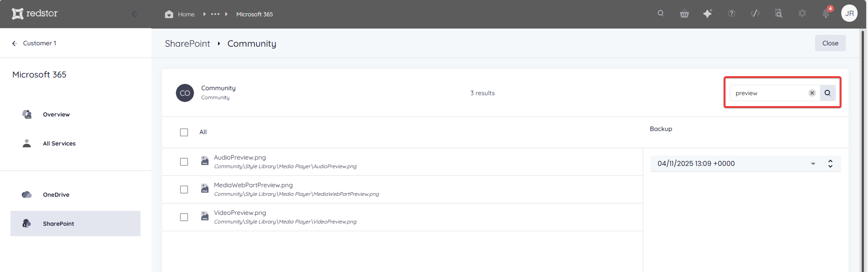The width and height of the screenshot is (868, 272).
Task: Click the MediaWebPartPreview.png file icon
Action: click(205, 188)
